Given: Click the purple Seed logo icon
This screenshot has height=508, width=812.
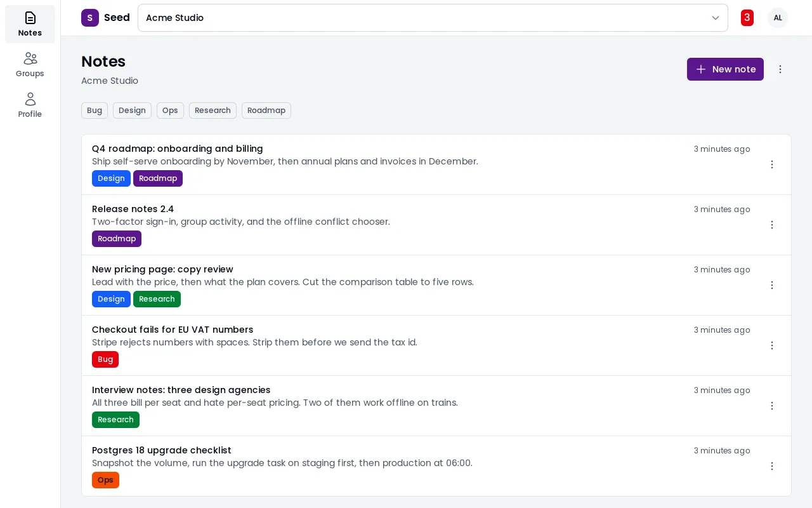Looking at the screenshot, I should (x=90, y=18).
